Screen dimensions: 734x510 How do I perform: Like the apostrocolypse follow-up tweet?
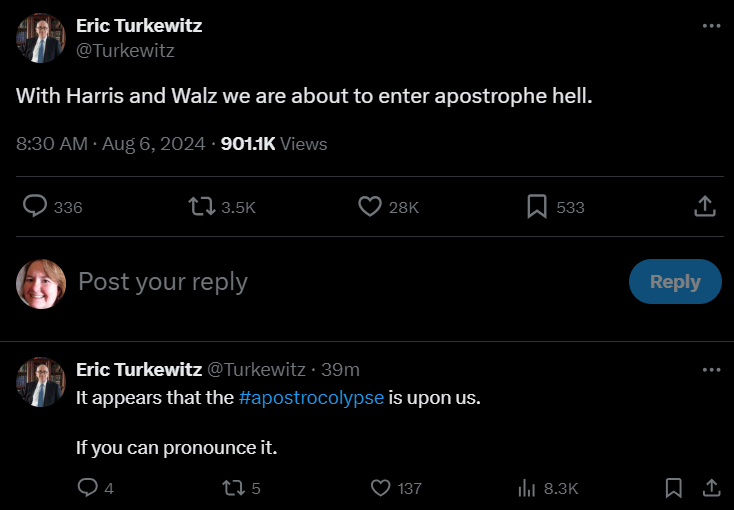(381, 488)
